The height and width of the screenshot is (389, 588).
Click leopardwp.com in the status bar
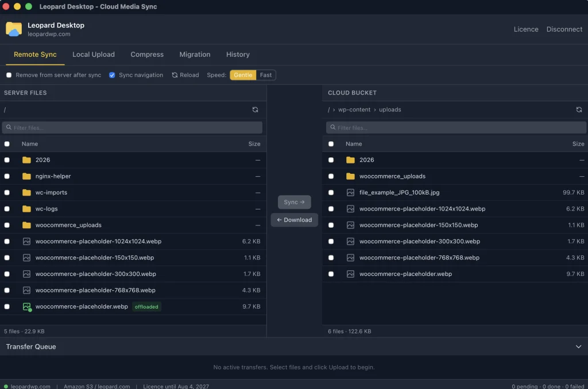[x=30, y=386]
